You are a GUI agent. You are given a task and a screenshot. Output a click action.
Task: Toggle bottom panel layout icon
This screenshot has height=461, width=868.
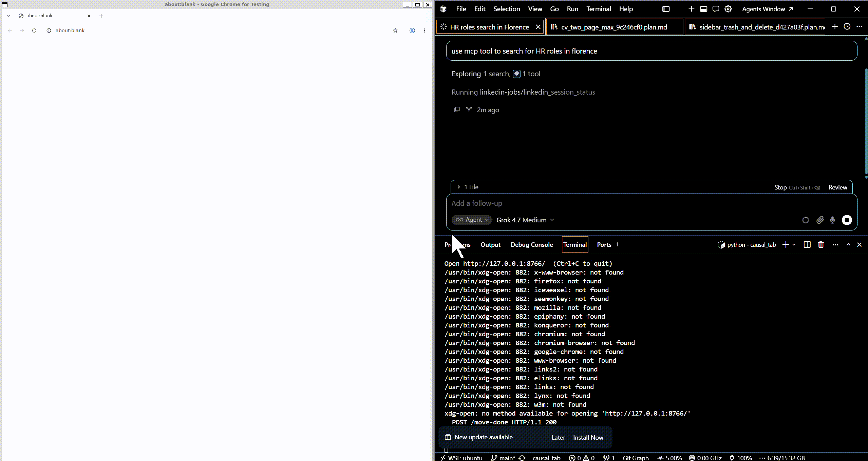[x=703, y=9]
